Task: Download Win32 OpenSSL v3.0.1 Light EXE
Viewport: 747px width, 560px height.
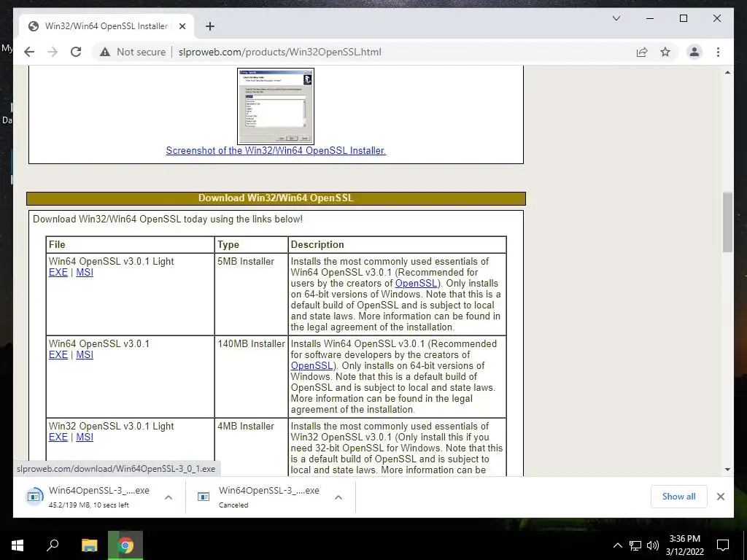Action: tap(58, 437)
